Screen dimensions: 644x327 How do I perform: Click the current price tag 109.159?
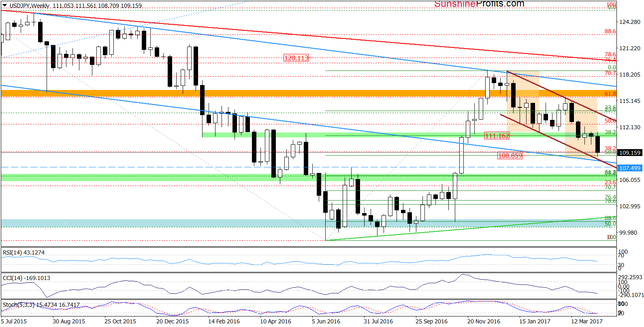pyautogui.click(x=630, y=153)
